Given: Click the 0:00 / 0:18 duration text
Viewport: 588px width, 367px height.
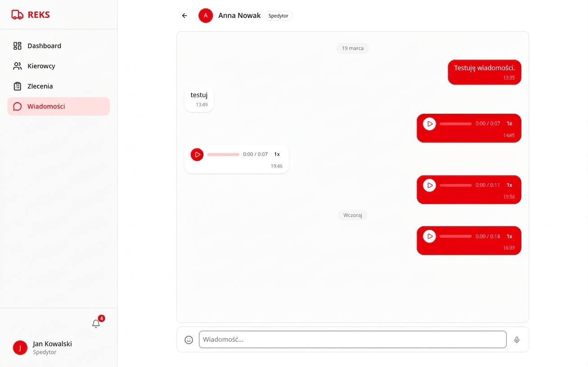Looking at the screenshot, I should coord(488,237).
